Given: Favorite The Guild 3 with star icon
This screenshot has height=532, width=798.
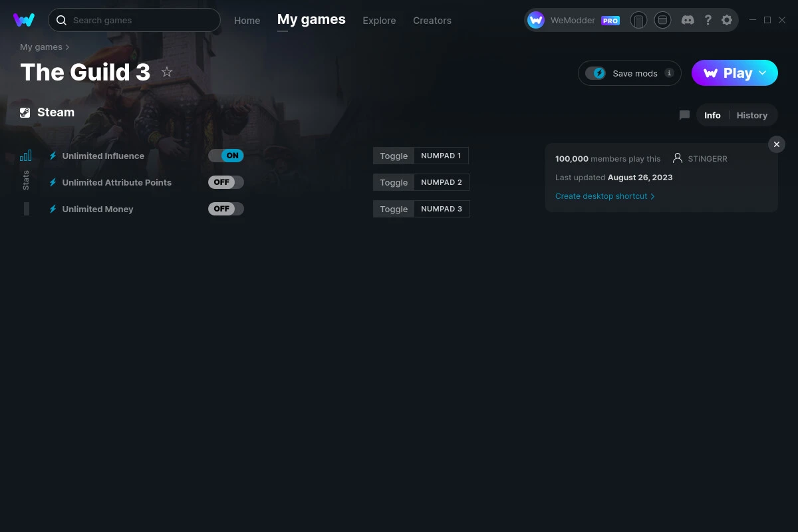Looking at the screenshot, I should click(x=167, y=72).
